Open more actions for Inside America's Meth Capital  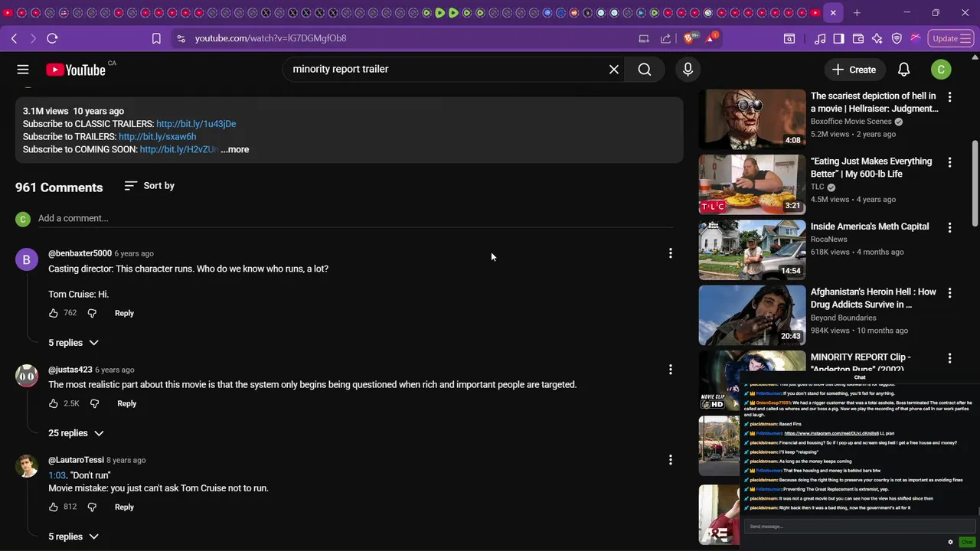point(949,227)
